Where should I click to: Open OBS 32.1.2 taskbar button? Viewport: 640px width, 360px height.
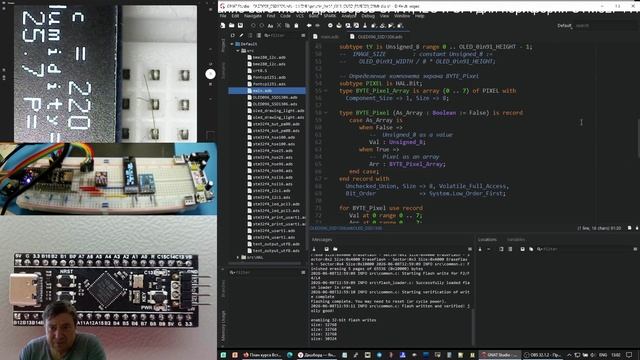point(543,355)
